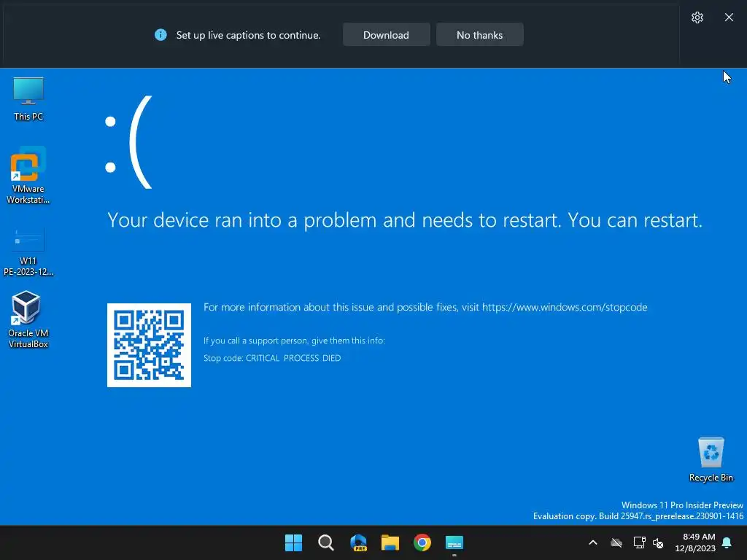Click the Windows 11 Pro Insider Preview text
Viewport: 747px width, 560px height.
[682, 505]
